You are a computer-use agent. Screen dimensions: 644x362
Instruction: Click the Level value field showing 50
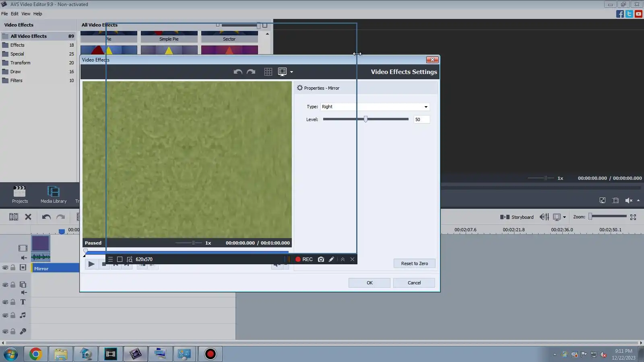(x=421, y=119)
